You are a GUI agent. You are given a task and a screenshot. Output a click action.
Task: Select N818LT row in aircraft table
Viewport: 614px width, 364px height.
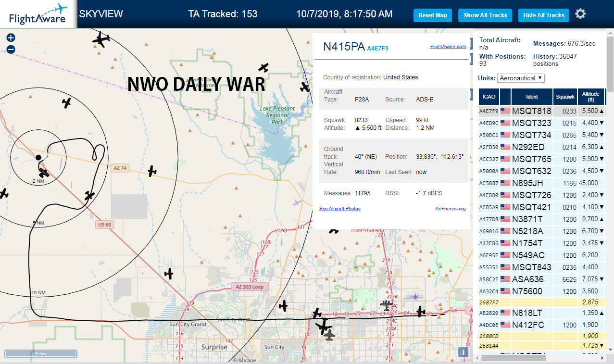[542, 313]
